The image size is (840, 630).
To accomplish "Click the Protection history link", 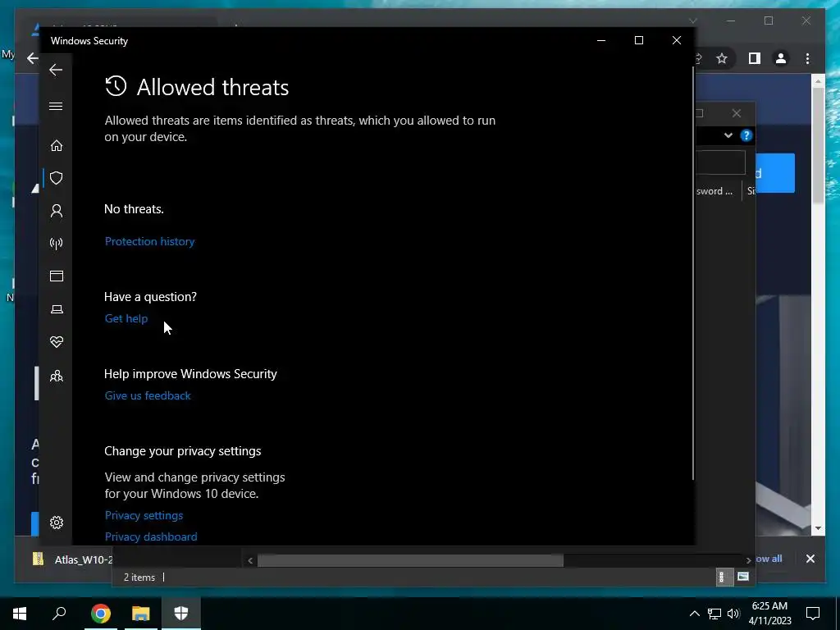I will tap(149, 242).
